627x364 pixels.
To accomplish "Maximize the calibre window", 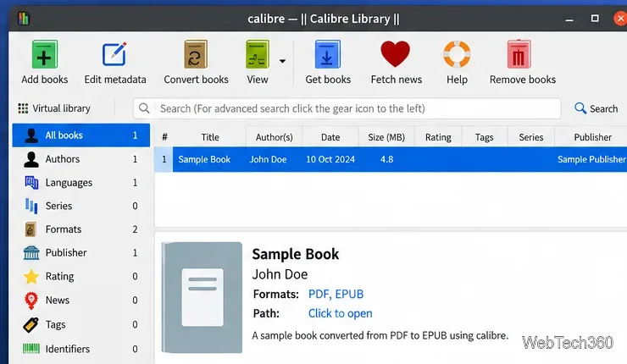I will click(x=595, y=19).
